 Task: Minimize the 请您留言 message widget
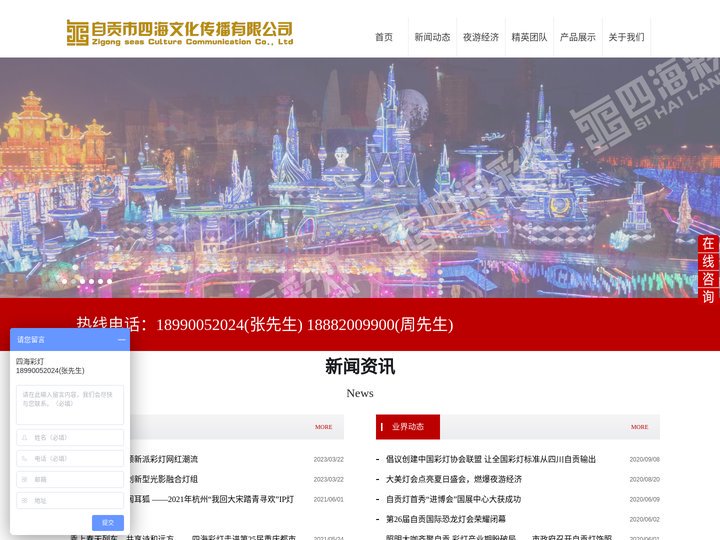121,340
